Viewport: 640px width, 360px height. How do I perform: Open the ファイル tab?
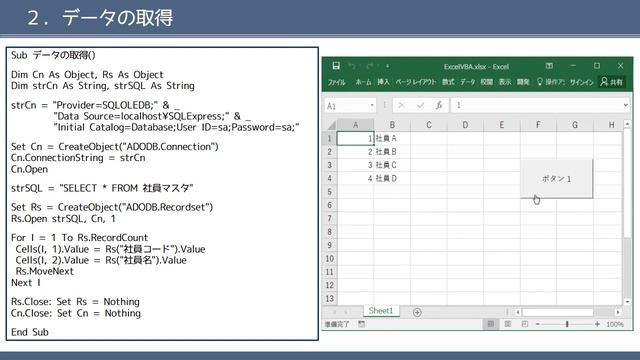click(337, 82)
